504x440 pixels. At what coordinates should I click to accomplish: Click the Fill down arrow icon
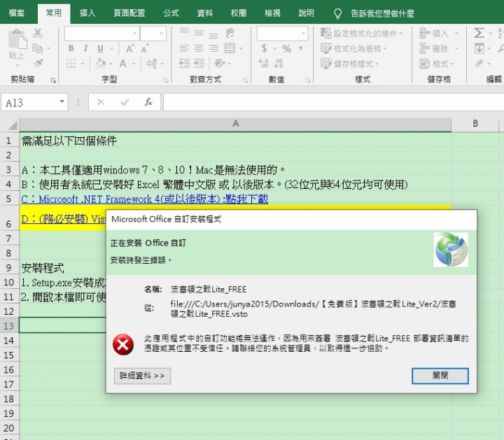pyautogui.click(x=479, y=48)
